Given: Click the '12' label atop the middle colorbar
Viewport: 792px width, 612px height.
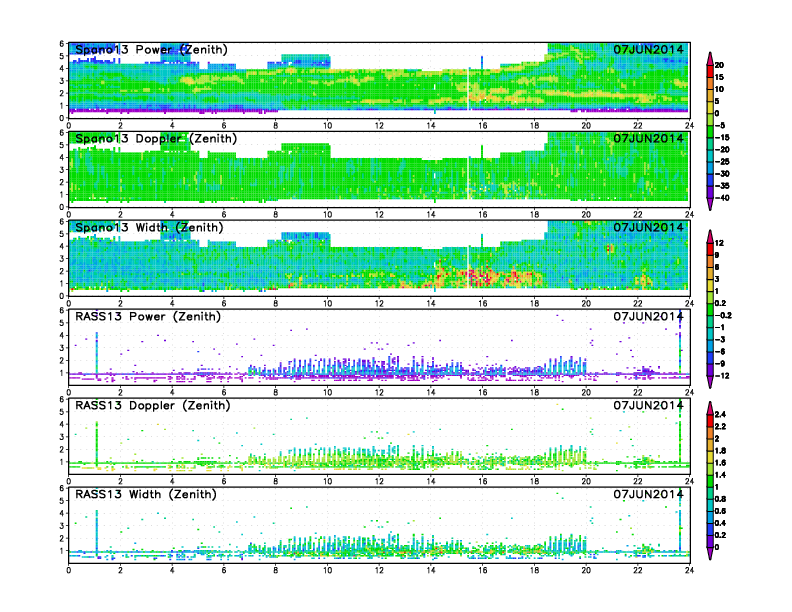Looking at the screenshot, I should (719, 243).
